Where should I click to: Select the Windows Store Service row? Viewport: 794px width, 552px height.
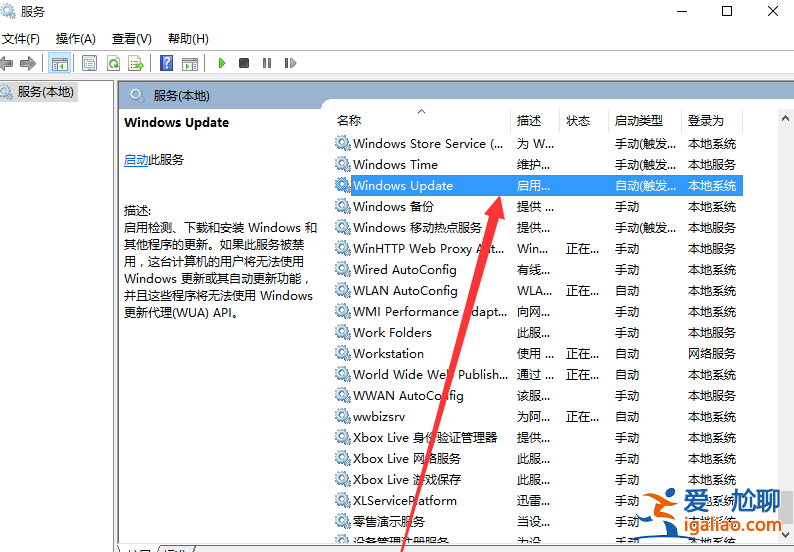pyautogui.click(x=538, y=144)
